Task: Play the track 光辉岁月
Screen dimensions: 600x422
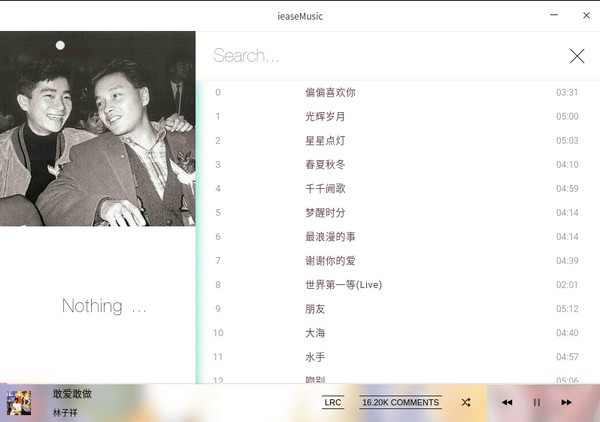Action: [x=324, y=117]
